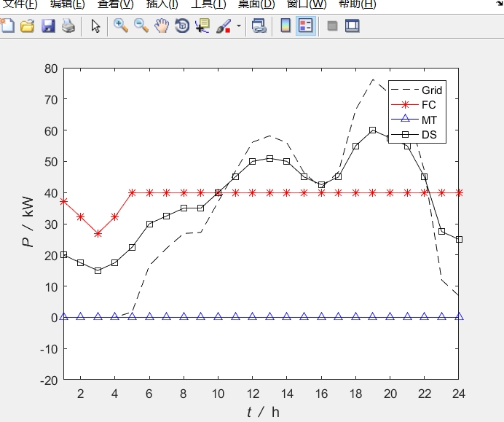
Task: Open the 桌面(D) menu
Action: (256, 4)
